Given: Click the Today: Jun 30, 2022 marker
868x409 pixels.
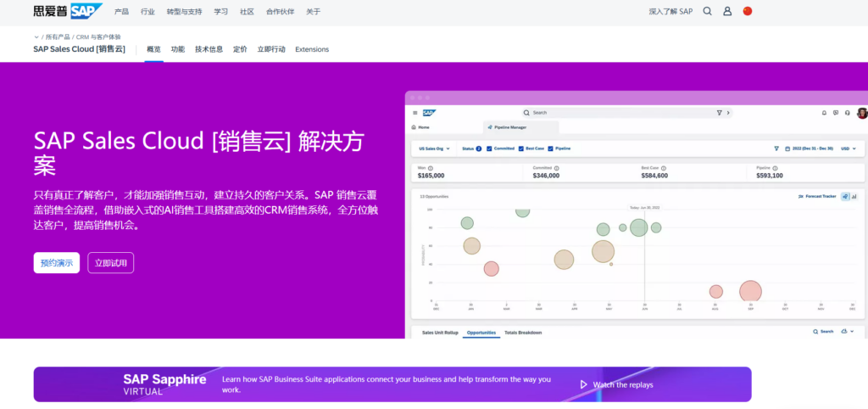Looking at the screenshot, I should coord(644,207).
